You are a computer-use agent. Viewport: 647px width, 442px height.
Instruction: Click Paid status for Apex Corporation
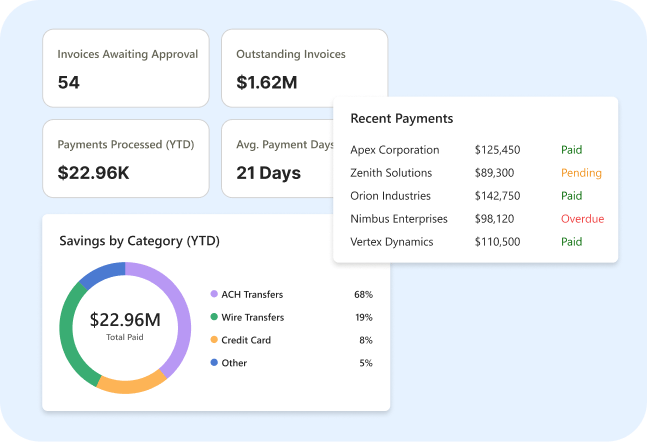571,150
